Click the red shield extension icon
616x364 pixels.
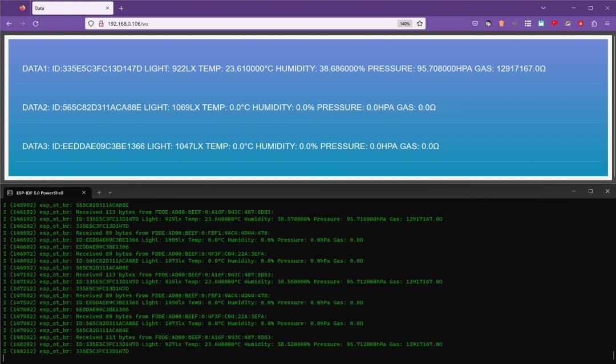pos(581,23)
